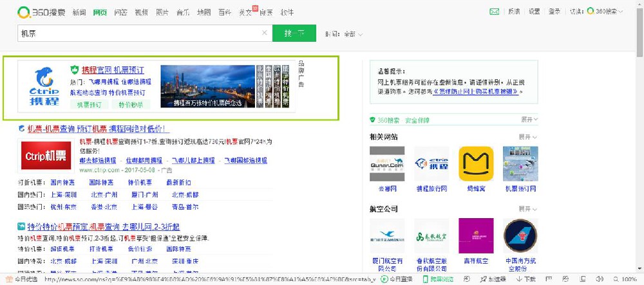
Task: Expand the 安全保障 section with 展开
Action: (x=529, y=119)
